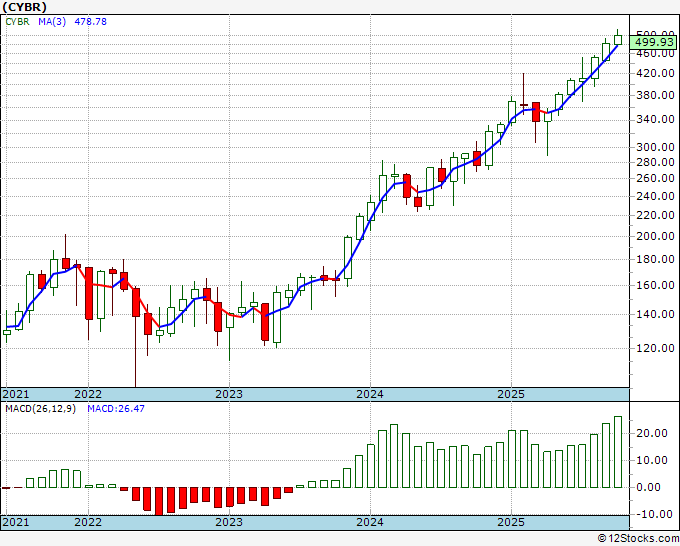Click 2021 on the price chart timeline
680x546 pixels.
tap(16, 394)
